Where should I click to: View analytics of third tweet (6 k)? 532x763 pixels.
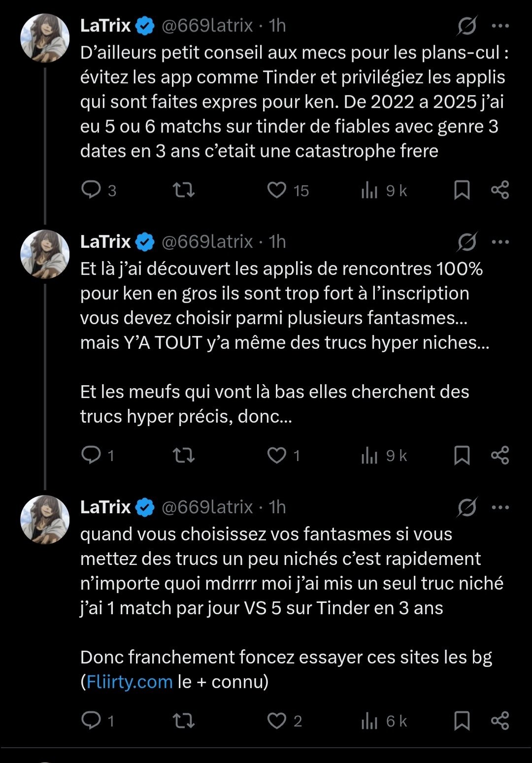click(369, 721)
